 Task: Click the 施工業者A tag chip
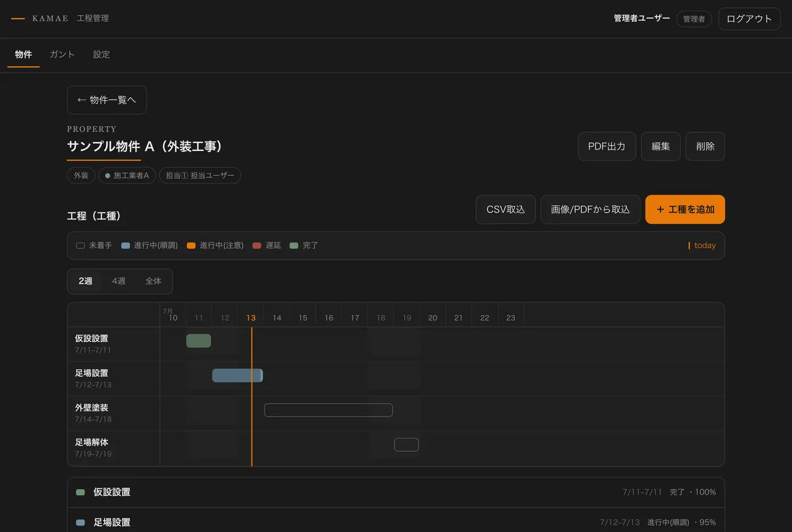click(x=127, y=175)
